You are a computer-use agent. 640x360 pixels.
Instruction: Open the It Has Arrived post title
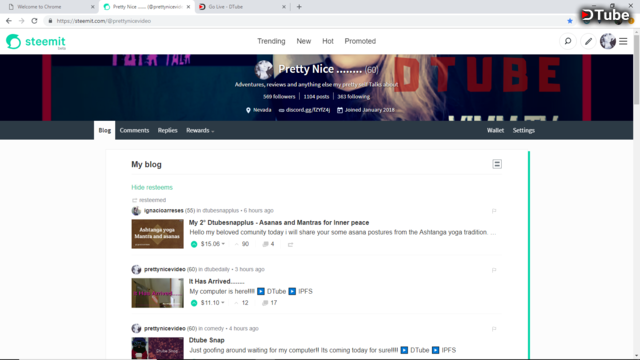click(x=217, y=281)
